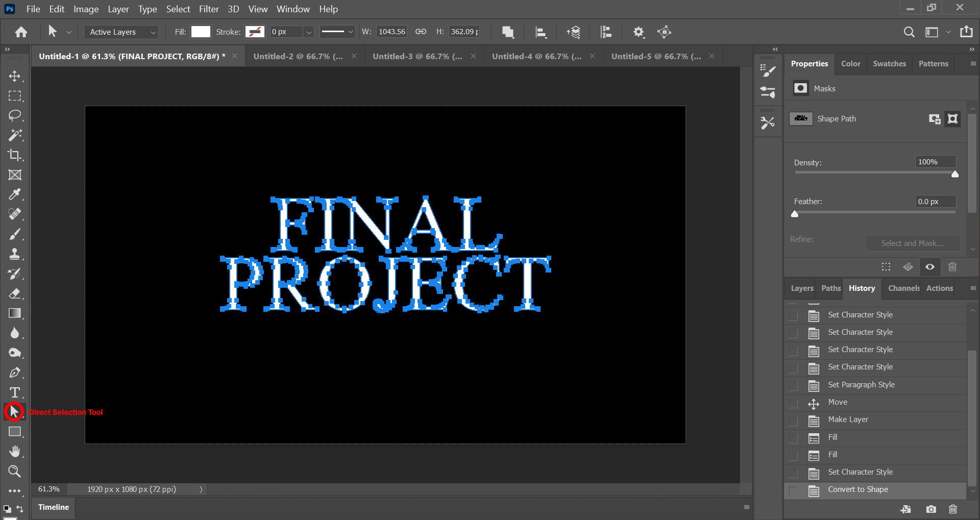Switch to the Swatches tab

pos(889,64)
